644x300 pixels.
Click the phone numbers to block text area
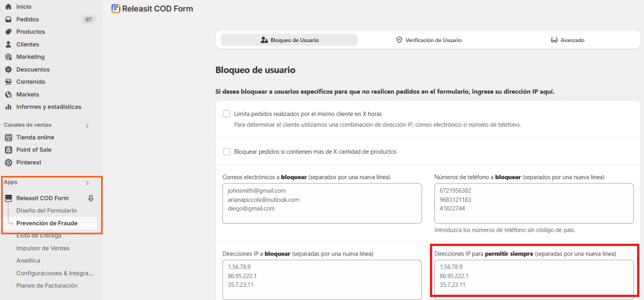(x=534, y=203)
